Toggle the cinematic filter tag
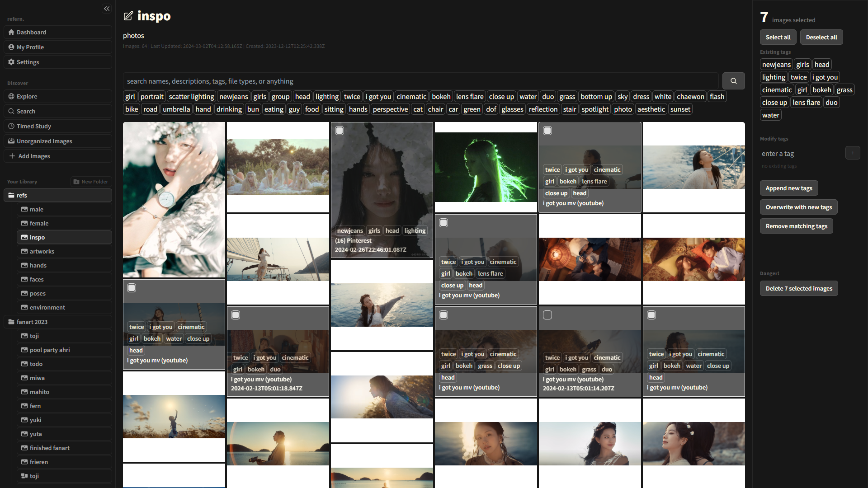This screenshot has height=488, width=868. tap(411, 96)
